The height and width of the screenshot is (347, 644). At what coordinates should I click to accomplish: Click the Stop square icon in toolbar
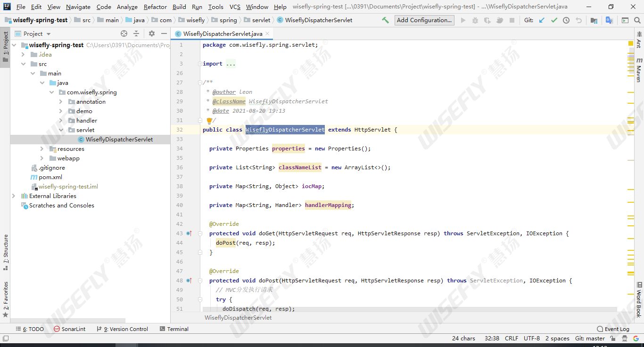[512, 20]
